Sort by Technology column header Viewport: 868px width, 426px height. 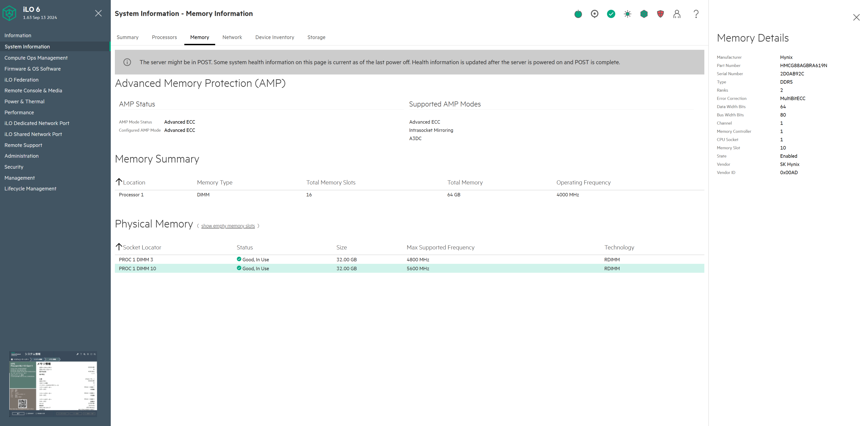click(619, 247)
